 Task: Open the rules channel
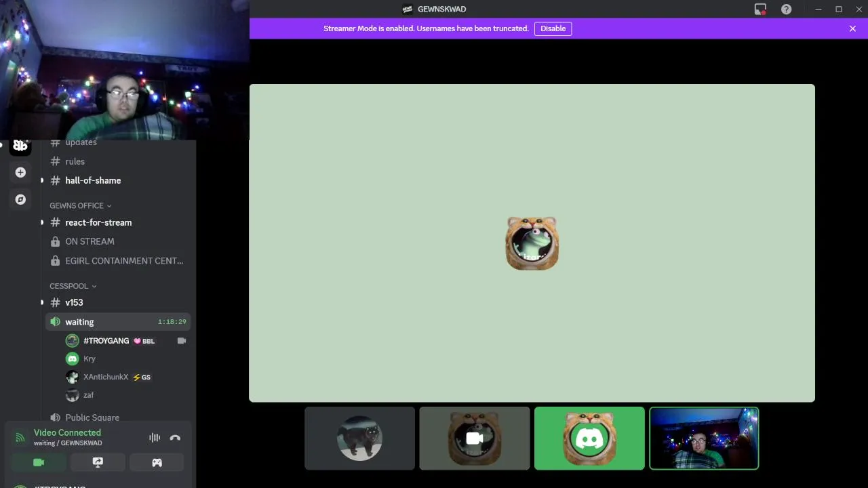point(118,161)
